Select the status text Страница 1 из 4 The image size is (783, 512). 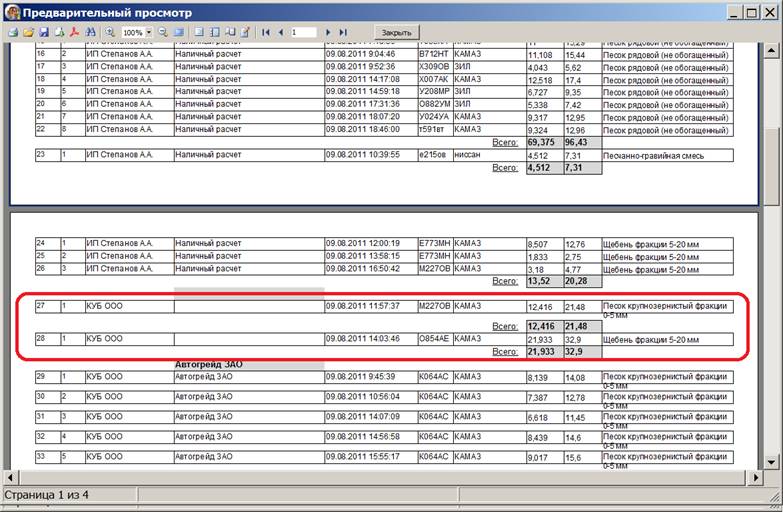point(46,495)
